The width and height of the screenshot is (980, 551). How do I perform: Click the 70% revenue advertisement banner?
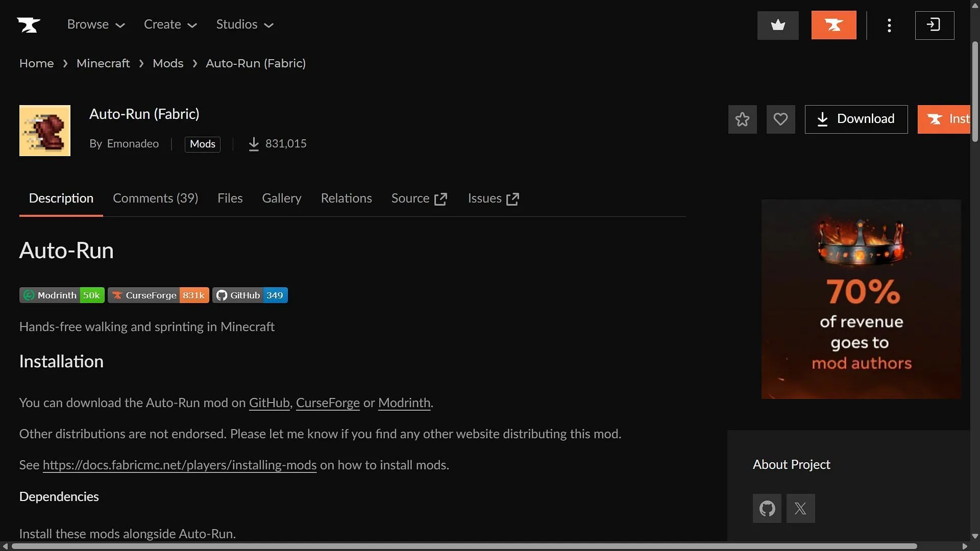[861, 299]
